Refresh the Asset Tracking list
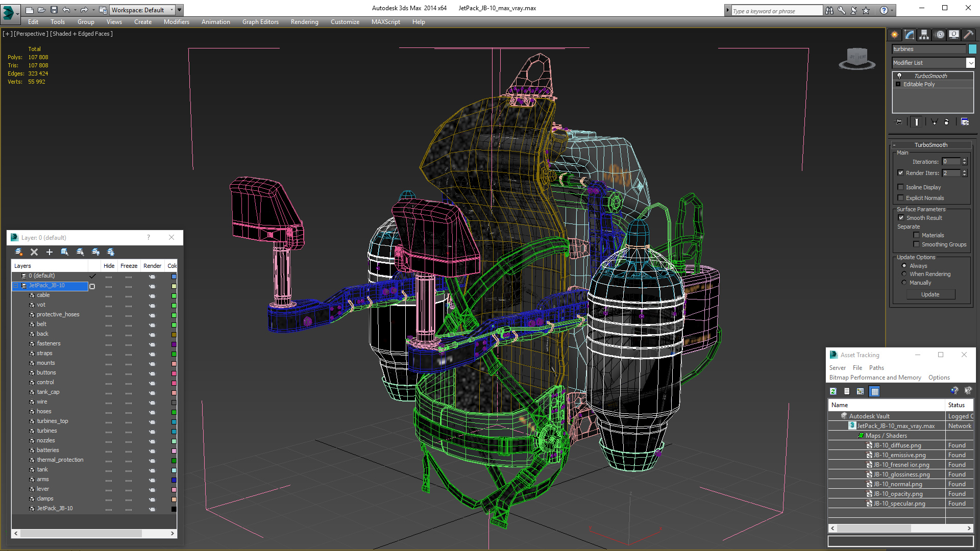 click(x=834, y=391)
